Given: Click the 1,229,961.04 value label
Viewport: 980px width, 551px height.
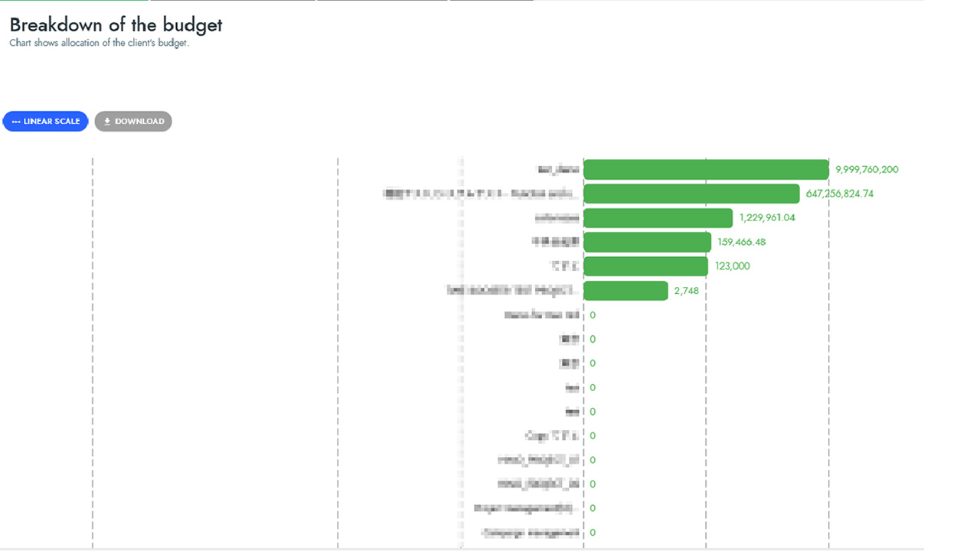Looking at the screenshot, I should click(x=767, y=218).
